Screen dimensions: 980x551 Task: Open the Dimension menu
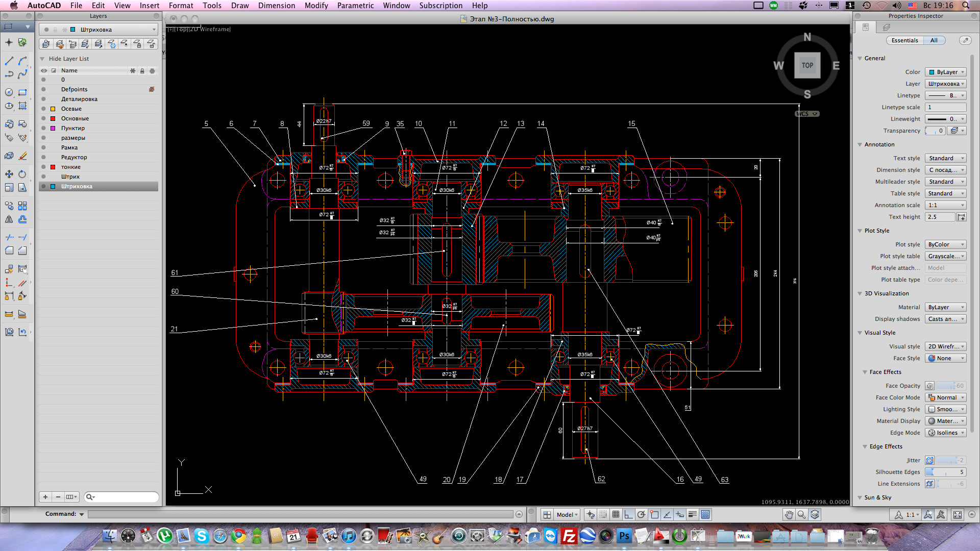276,6
